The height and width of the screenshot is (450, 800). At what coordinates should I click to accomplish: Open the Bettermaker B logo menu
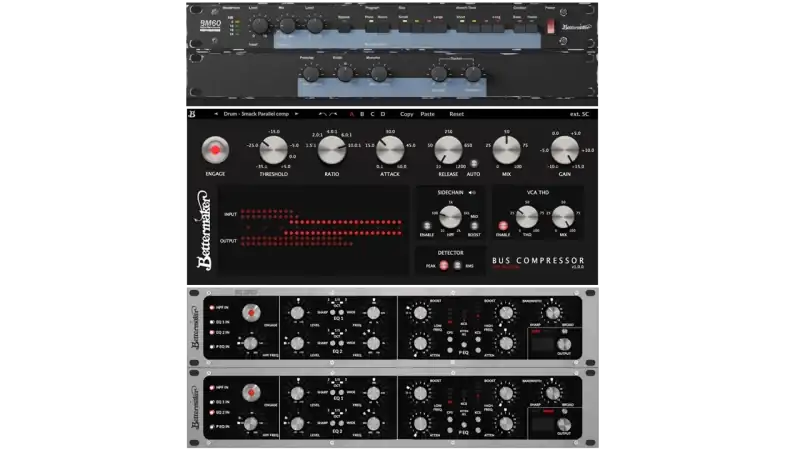[x=192, y=114]
